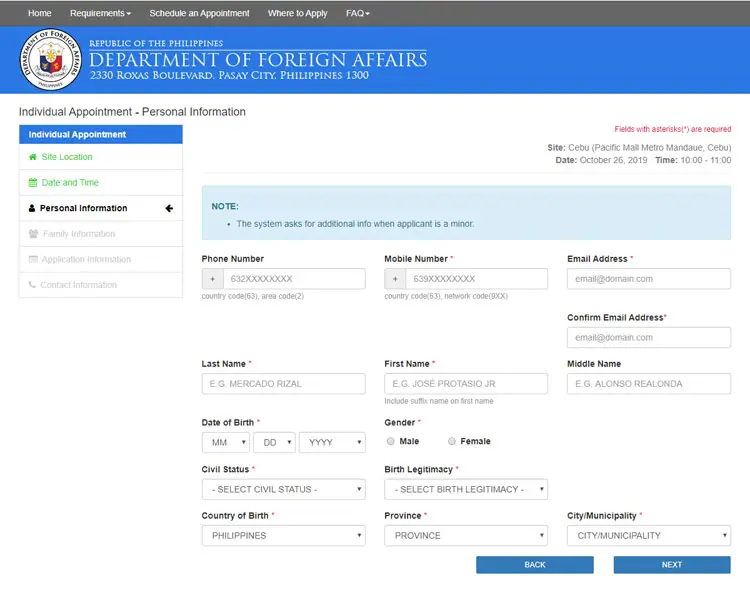Open the MM birth month dropdown
The width and height of the screenshot is (750, 589).
click(x=226, y=443)
